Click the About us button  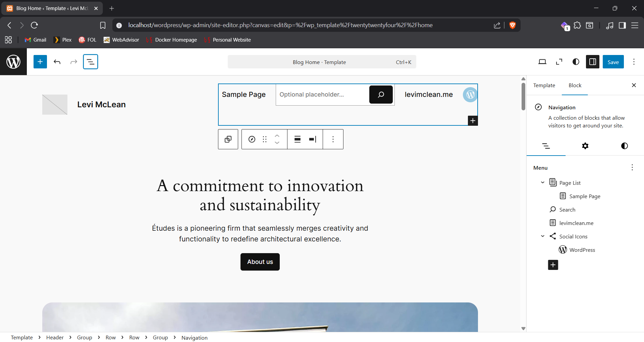pos(260,262)
